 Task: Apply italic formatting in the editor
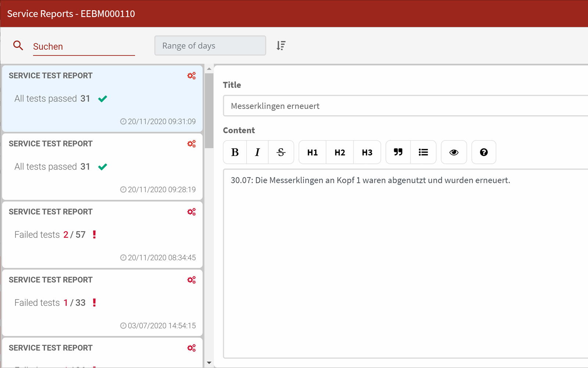pos(257,152)
